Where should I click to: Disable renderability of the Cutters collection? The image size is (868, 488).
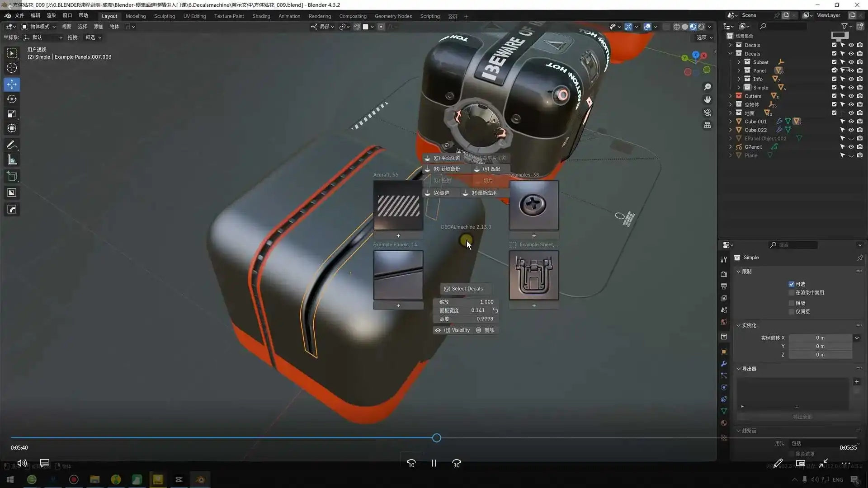tap(859, 96)
